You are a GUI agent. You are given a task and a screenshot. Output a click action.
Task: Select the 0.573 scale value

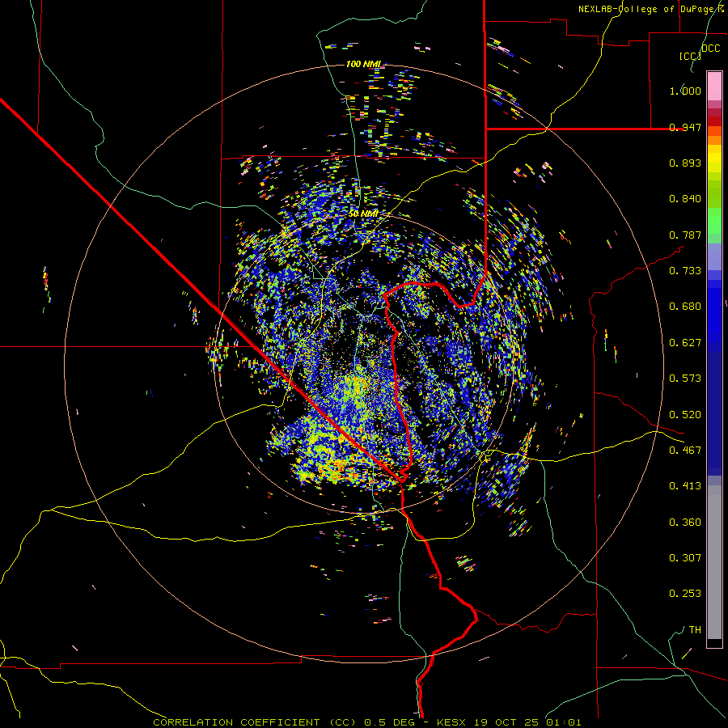pyautogui.click(x=685, y=379)
